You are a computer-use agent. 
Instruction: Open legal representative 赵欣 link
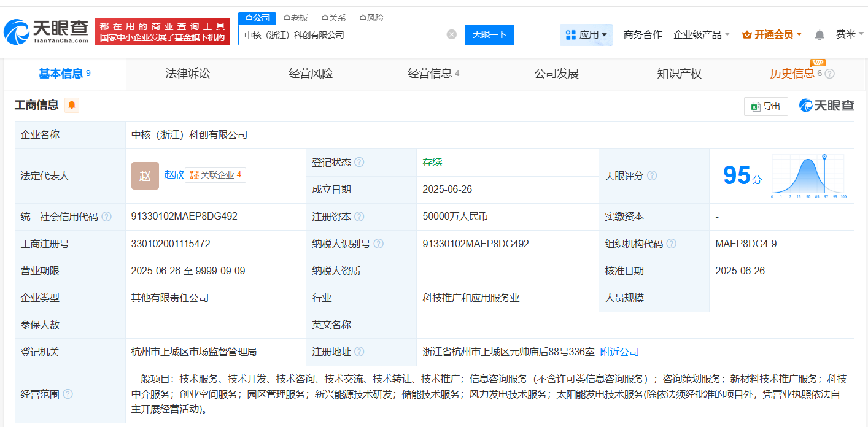click(174, 175)
